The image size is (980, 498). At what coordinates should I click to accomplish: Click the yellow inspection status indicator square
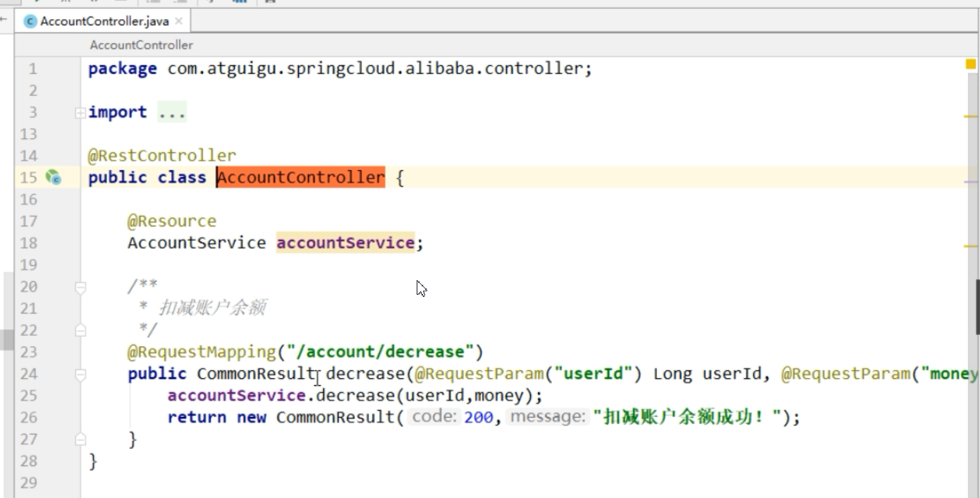971,64
